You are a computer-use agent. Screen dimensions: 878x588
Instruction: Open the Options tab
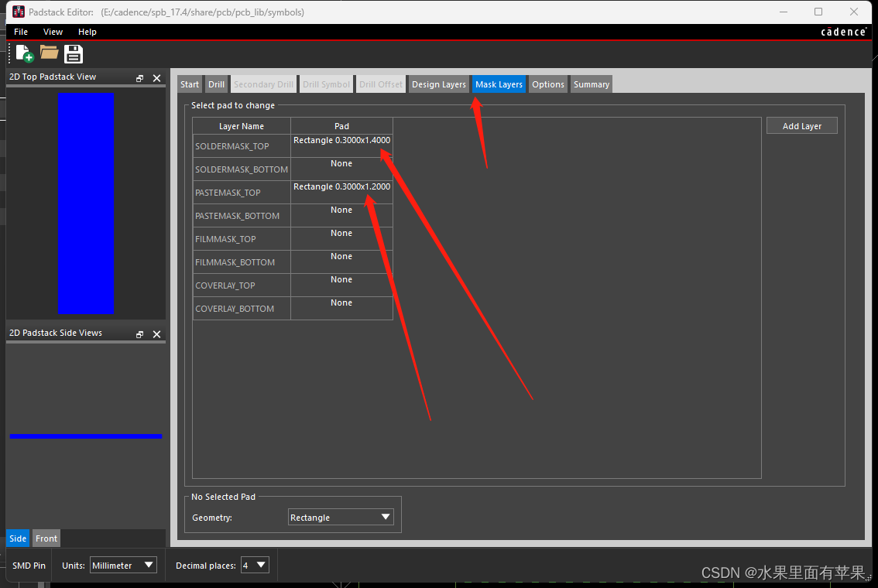[x=548, y=84]
